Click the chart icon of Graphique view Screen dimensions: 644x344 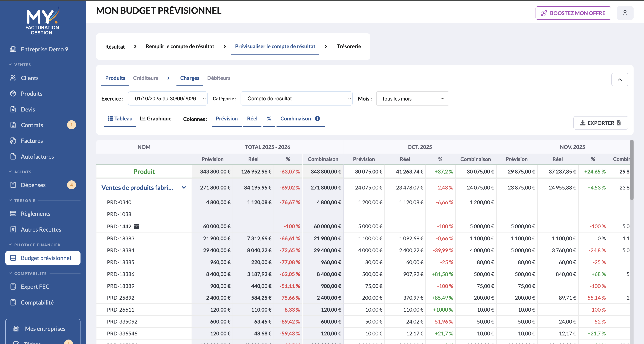143,118
